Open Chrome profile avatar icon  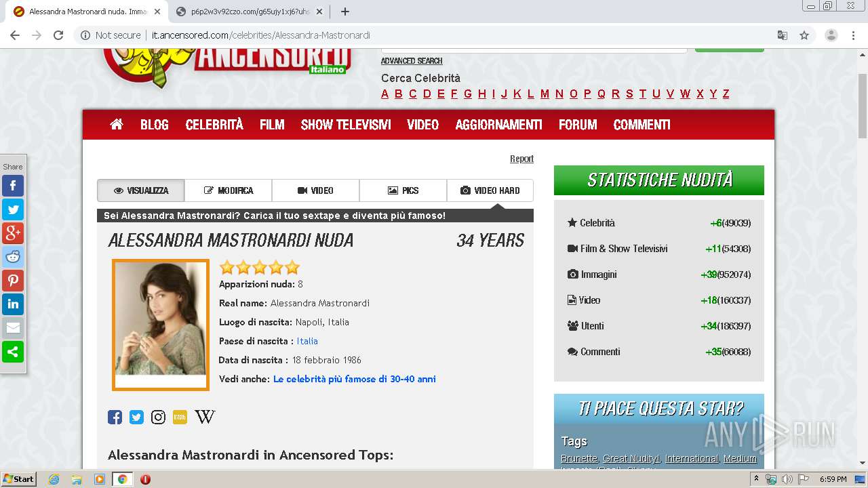831,35
